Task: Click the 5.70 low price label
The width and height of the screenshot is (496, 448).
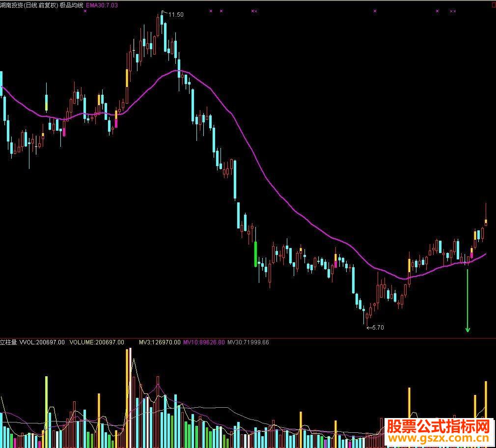Action: (378, 328)
